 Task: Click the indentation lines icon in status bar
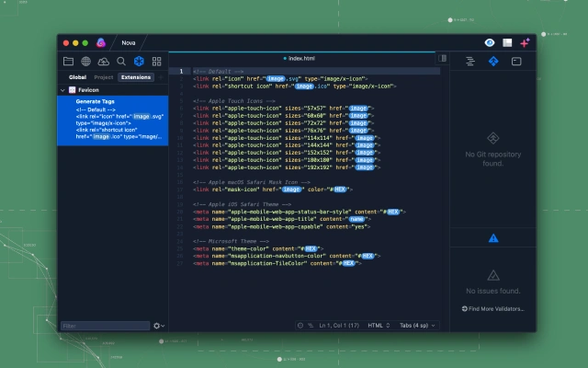[311, 326]
